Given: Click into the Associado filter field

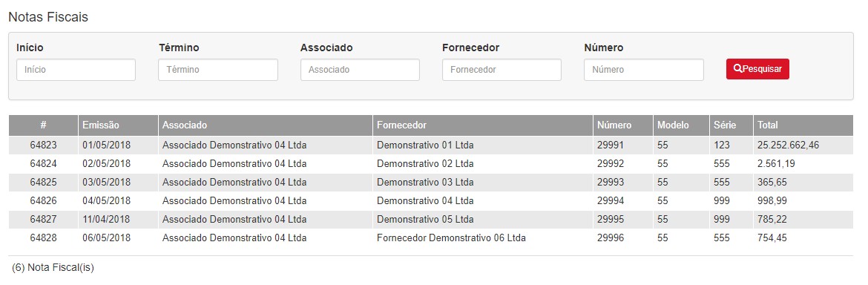Looking at the screenshot, I should [360, 70].
